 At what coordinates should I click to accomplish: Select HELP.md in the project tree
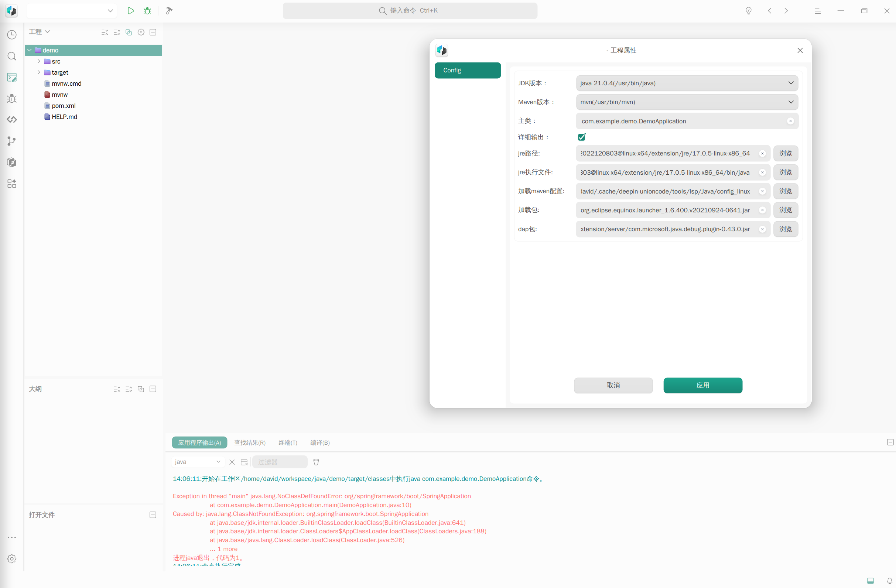pyautogui.click(x=64, y=117)
